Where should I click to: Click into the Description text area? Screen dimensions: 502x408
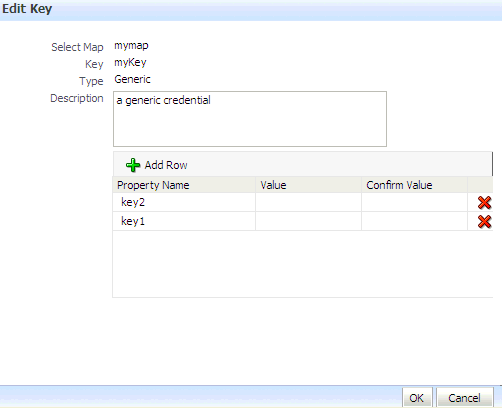click(250, 119)
